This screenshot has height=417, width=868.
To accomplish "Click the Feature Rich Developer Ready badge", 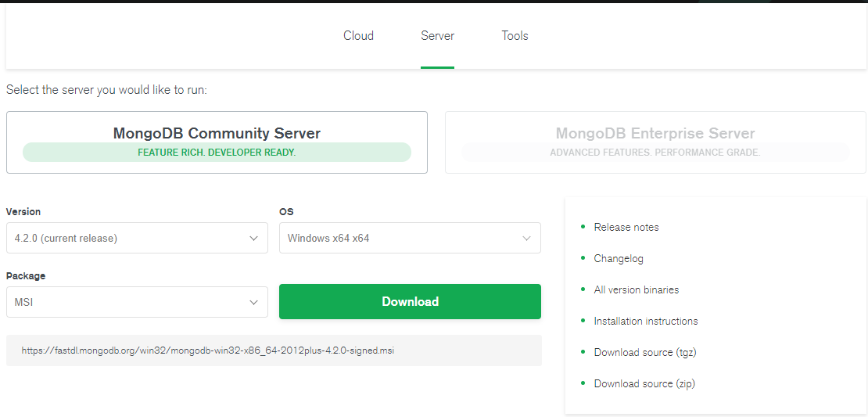I will pyautogui.click(x=217, y=153).
